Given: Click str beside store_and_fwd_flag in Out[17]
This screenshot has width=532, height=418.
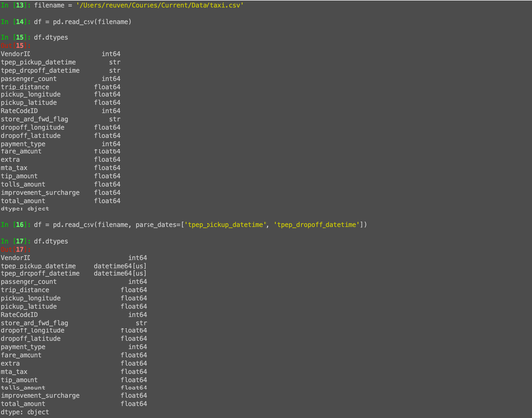Looking at the screenshot, I should pos(141,323).
